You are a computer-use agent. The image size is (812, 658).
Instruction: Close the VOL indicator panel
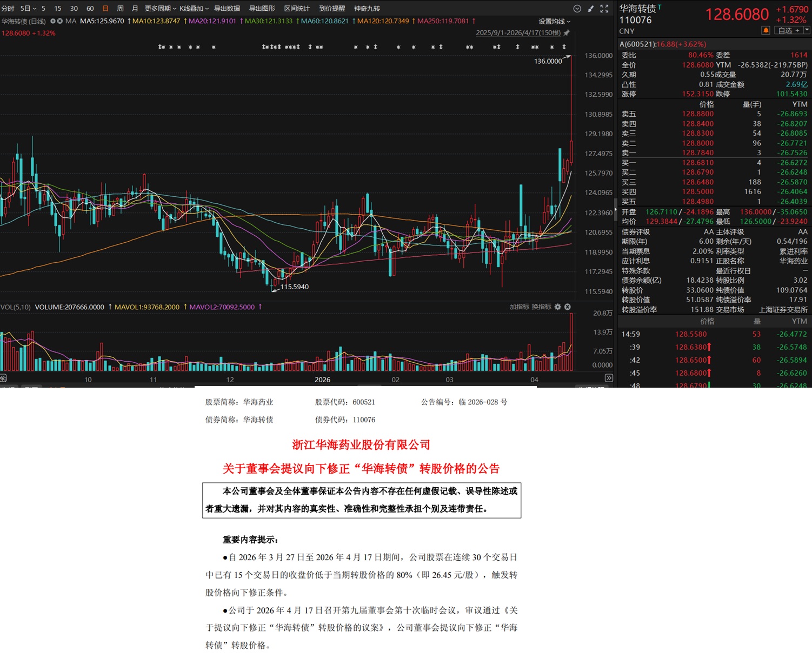[568, 307]
